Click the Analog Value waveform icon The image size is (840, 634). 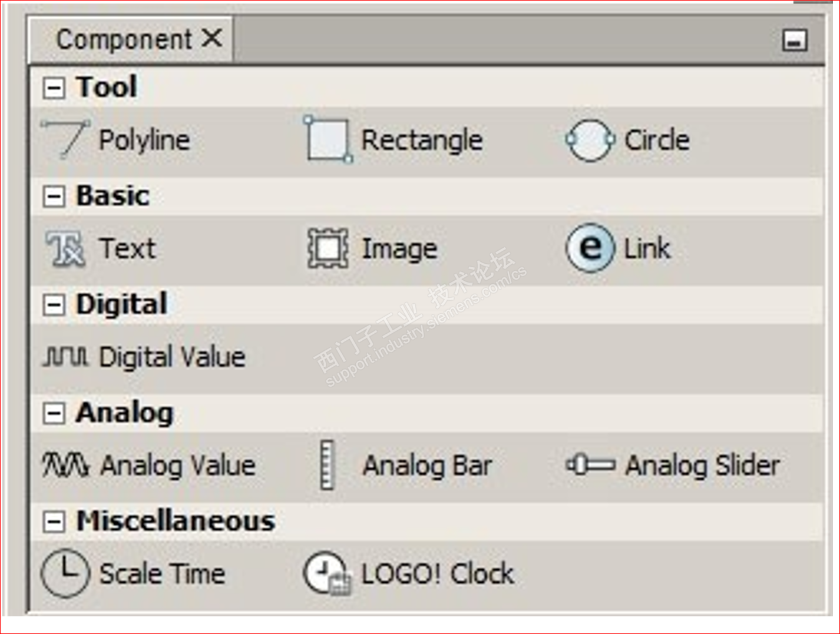pyautogui.click(x=65, y=465)
